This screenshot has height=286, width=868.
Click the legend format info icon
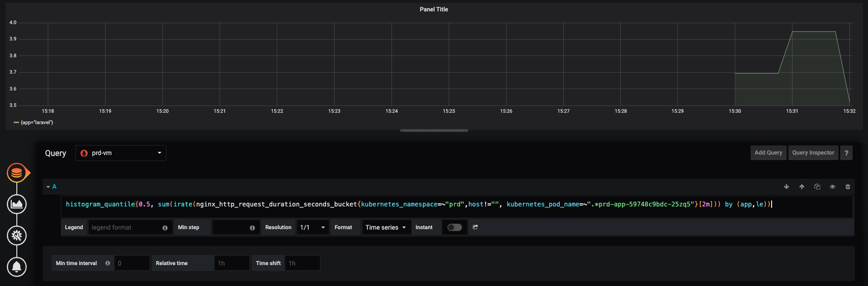coord(165,228)
